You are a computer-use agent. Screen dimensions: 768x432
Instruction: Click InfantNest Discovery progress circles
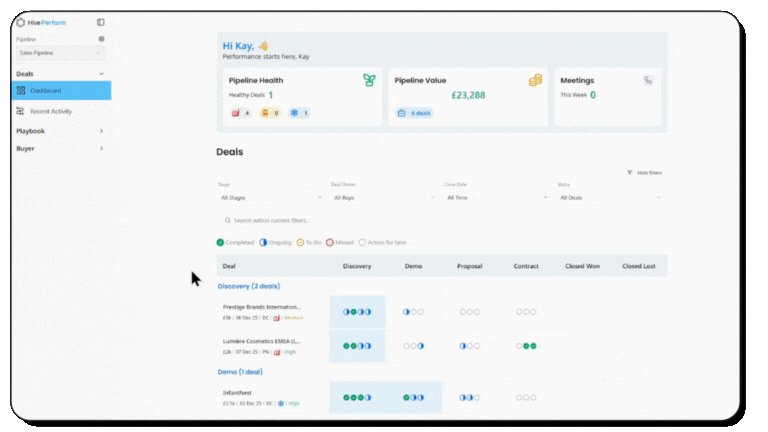pyautogui.click(x=357, y=398)
